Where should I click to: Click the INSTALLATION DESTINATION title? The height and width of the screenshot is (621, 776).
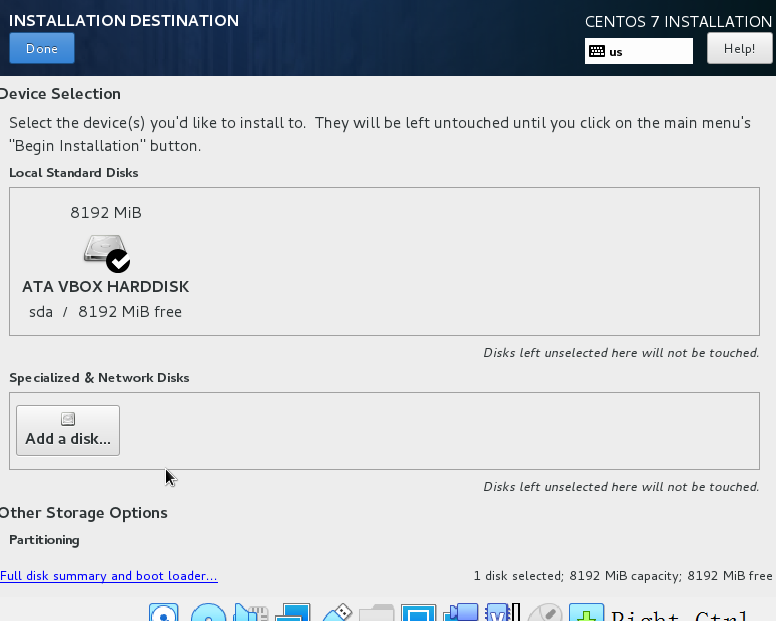pos(124,21)
